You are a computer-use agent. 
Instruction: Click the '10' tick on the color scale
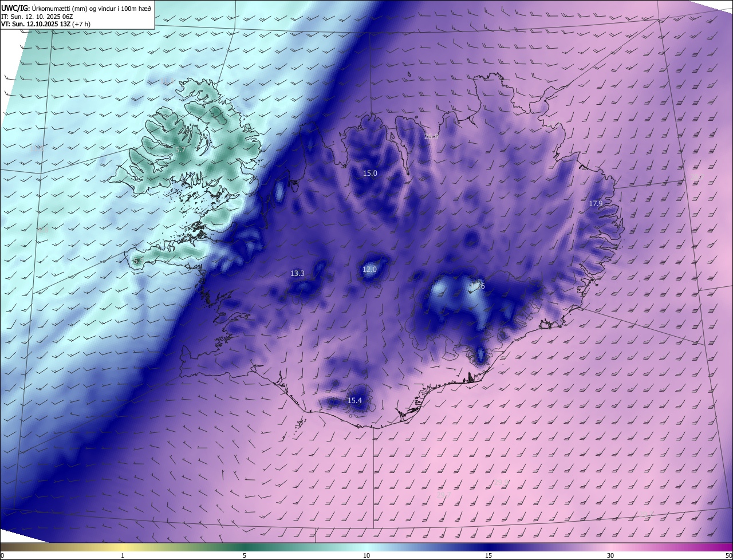(366, 556)
